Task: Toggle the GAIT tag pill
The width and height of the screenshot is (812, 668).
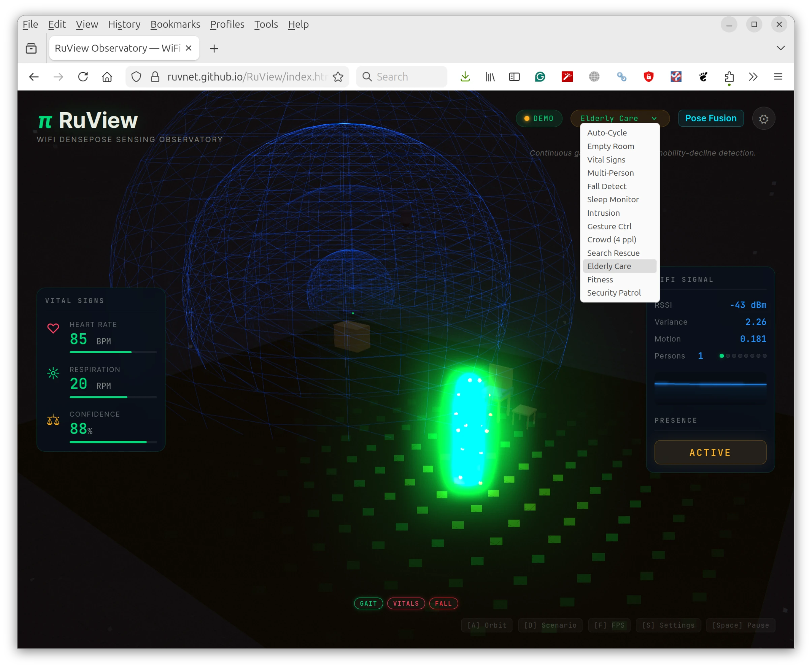Action: pyautogui.click(x=368, y=603)
